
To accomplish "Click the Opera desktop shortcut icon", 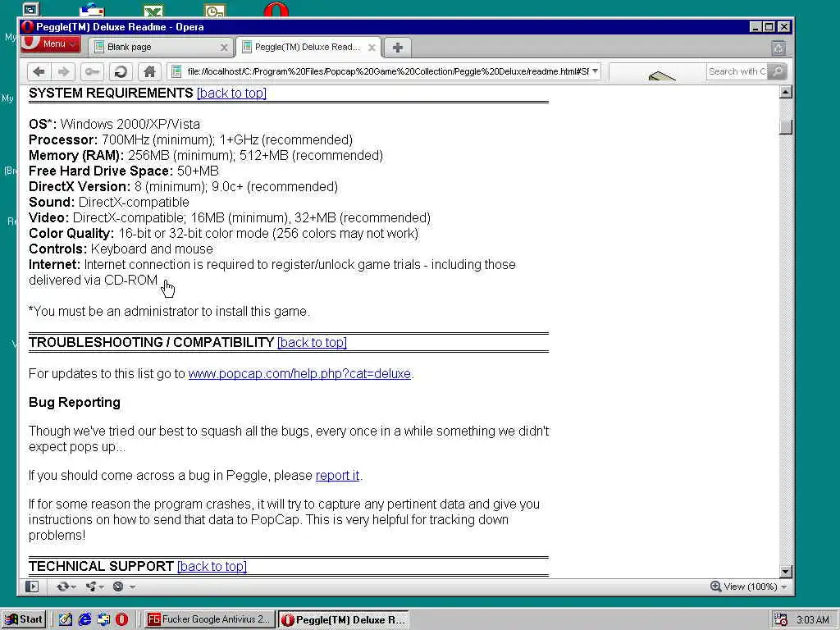I will (276, 9).
